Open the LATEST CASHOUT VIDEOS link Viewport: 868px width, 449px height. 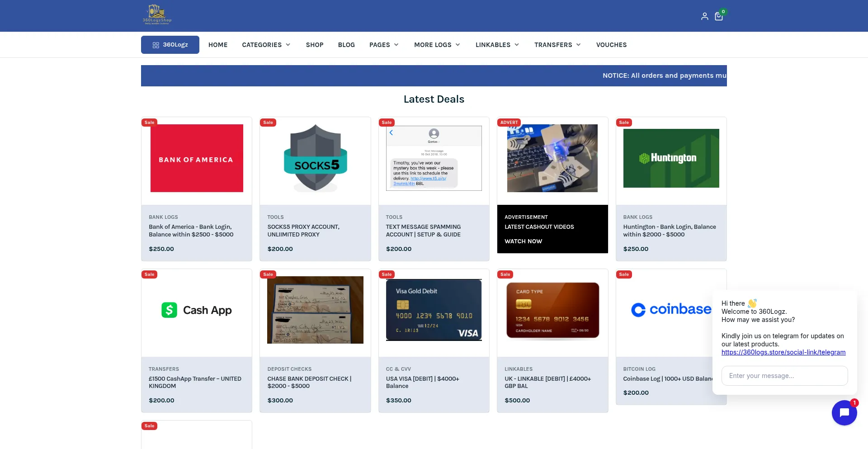539,227
